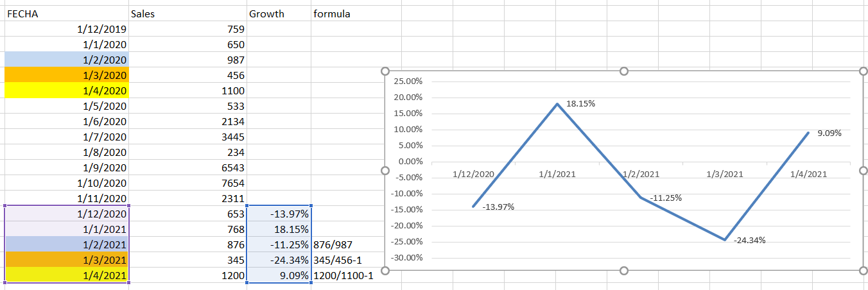Image resolution: width=868 pixels, height=290 pixels.
Task: Click the 1/2/2021 horizontal axis label
Action: pyautogui.click(x=641, y=174)
